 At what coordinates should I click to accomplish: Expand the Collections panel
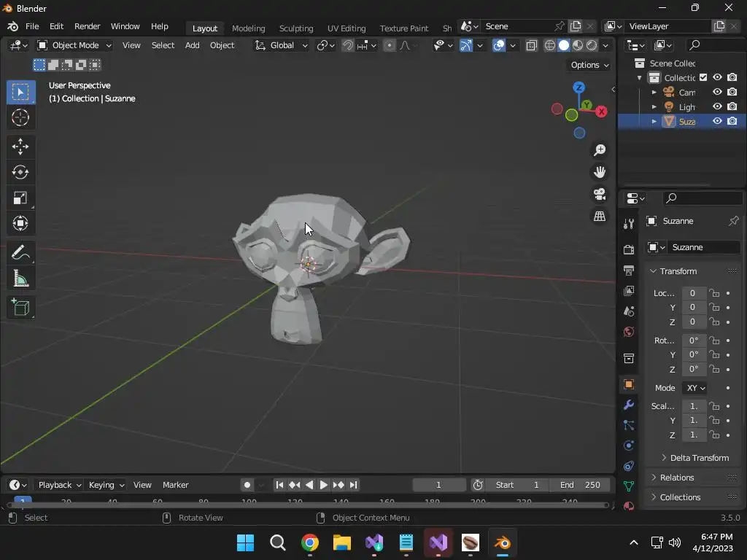676,497
